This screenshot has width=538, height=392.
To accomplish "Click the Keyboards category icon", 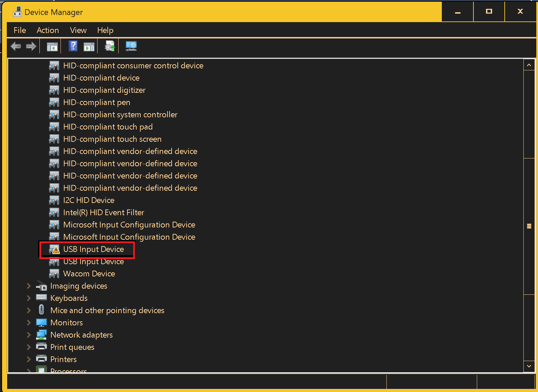I will [41, 297].
